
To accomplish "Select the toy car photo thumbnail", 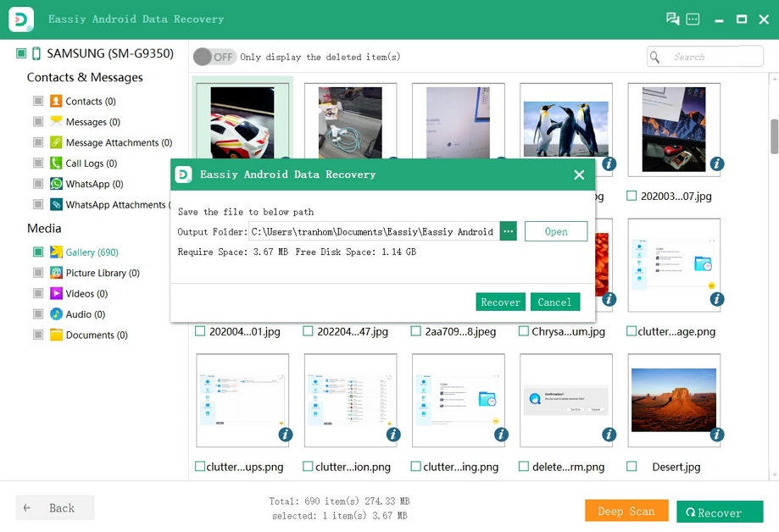I will (242, 122).
